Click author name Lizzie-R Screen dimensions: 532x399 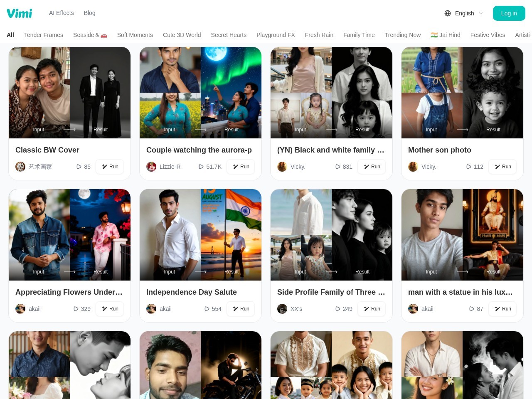coord(170,167)
